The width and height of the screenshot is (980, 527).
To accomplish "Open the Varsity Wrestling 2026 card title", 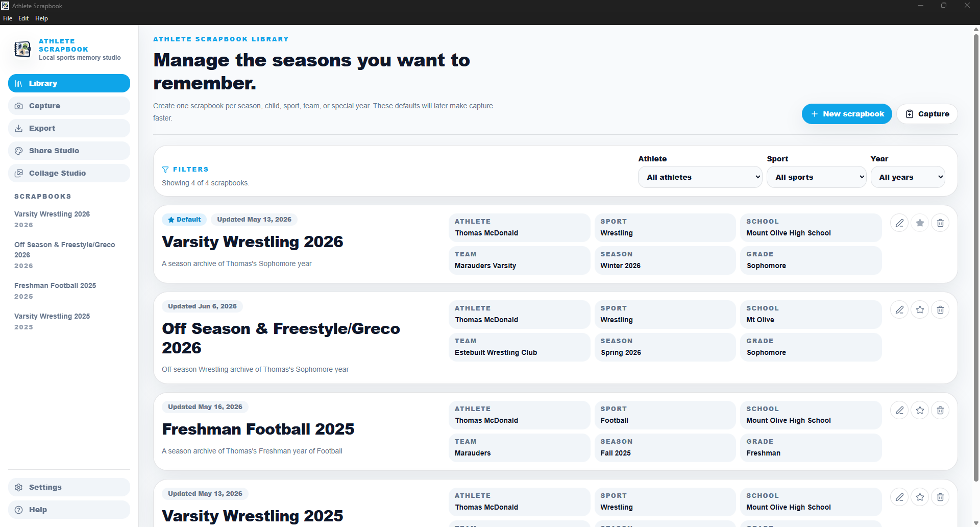I will (x=253, y=242).
